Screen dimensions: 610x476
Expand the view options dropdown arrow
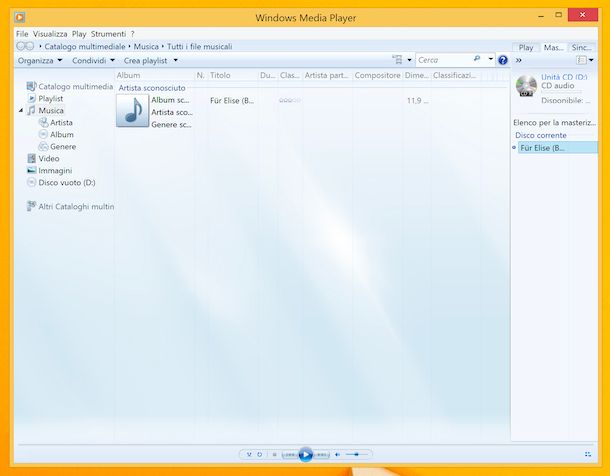(x=409, y=60)
